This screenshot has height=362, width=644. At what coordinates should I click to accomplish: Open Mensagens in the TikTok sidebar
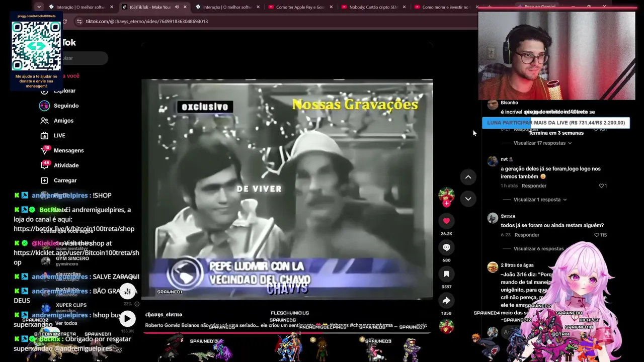(62, 150)
